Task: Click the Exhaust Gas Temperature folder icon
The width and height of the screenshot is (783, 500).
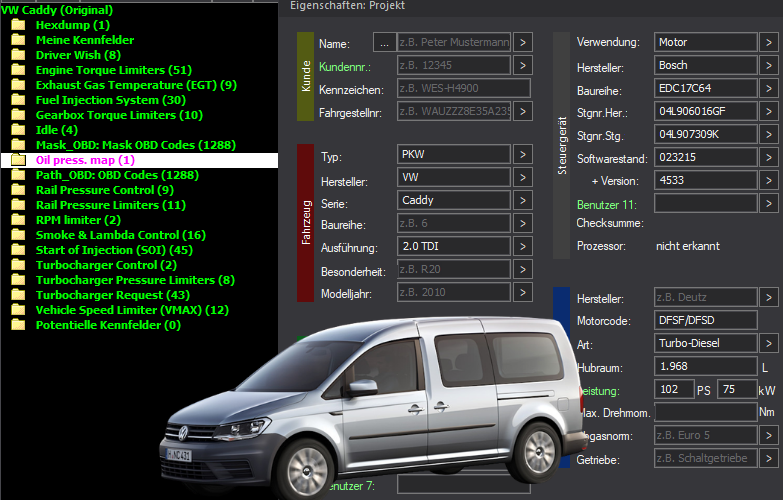Action: [x=18, y=85]
